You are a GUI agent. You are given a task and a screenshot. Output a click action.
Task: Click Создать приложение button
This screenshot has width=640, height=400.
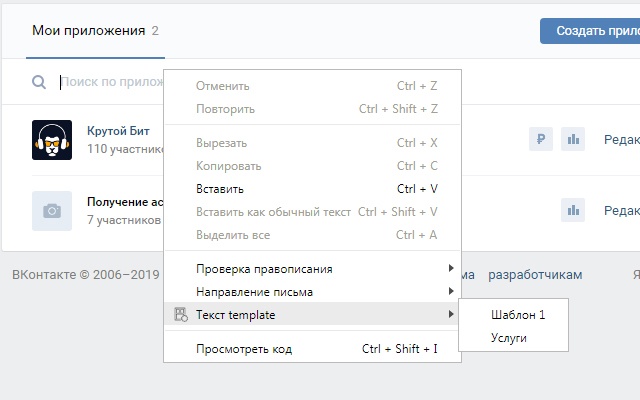[x=590, y=31]
